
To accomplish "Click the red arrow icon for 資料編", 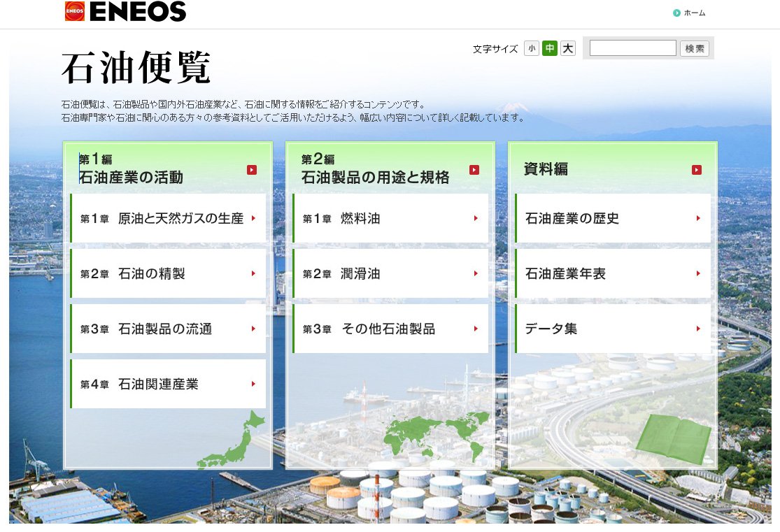I will (x=697, y=170).
